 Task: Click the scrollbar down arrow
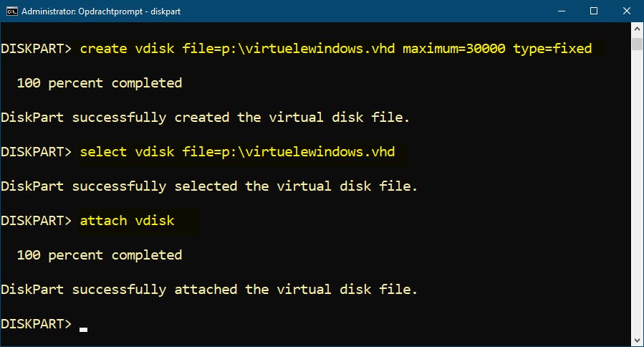click(638, 341)
